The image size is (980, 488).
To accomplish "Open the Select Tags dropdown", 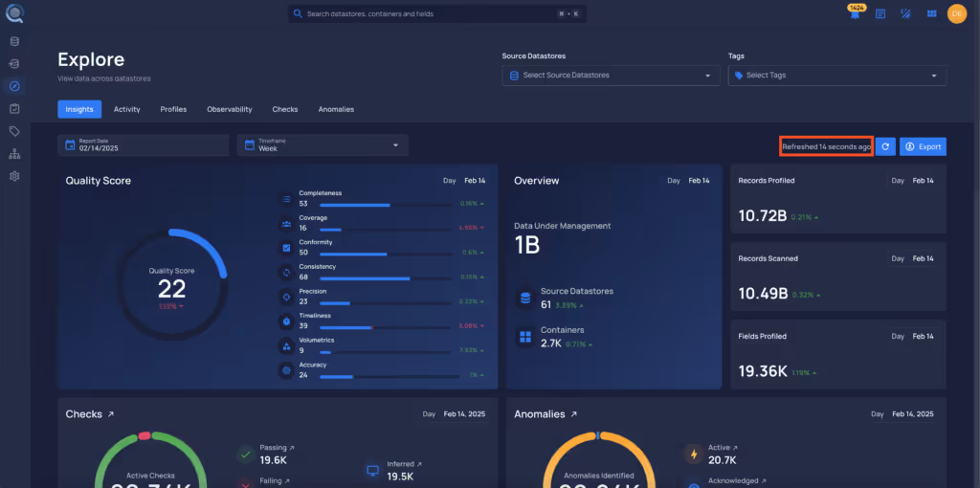I will pyautogui.click(x=836, y=75).
